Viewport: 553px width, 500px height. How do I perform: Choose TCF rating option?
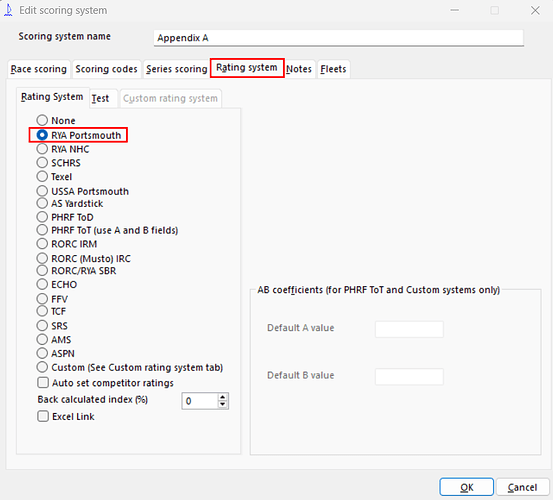pos(42,311)
